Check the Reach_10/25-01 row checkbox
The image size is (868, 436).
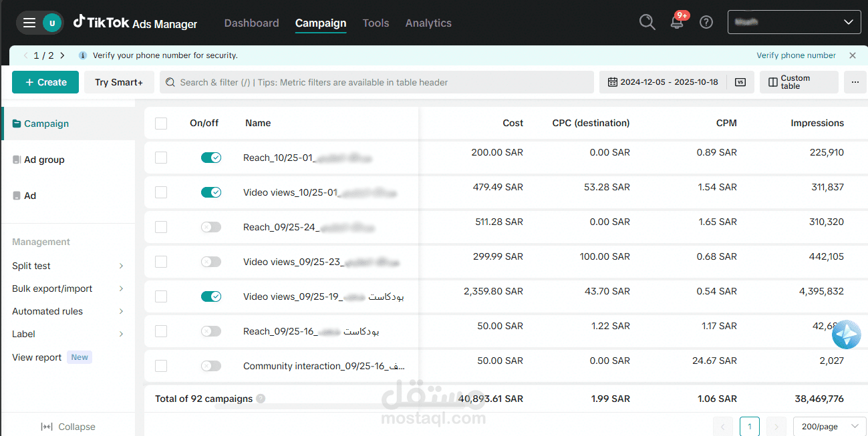pyautogui.click(x=161, y=158)
